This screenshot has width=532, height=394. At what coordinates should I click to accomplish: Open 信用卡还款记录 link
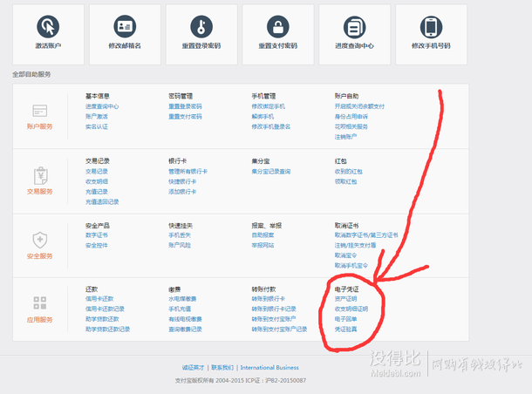(x=105, y=309)
